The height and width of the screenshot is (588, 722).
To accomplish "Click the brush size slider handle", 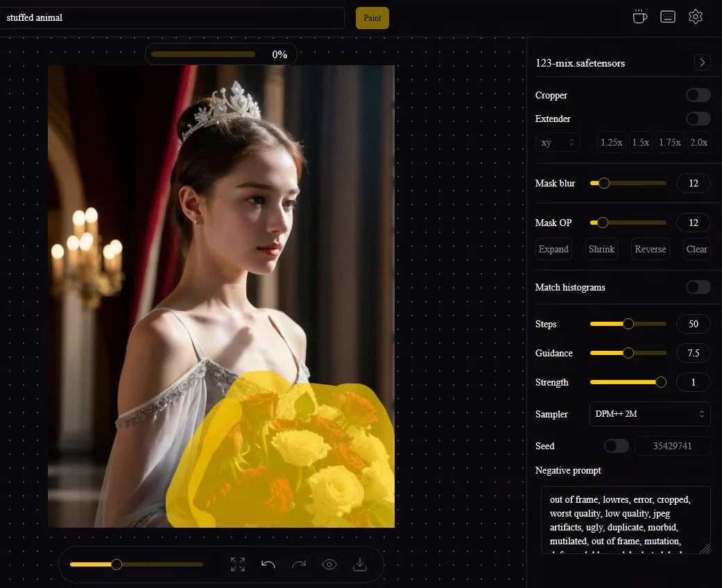I will coord(117,564).
